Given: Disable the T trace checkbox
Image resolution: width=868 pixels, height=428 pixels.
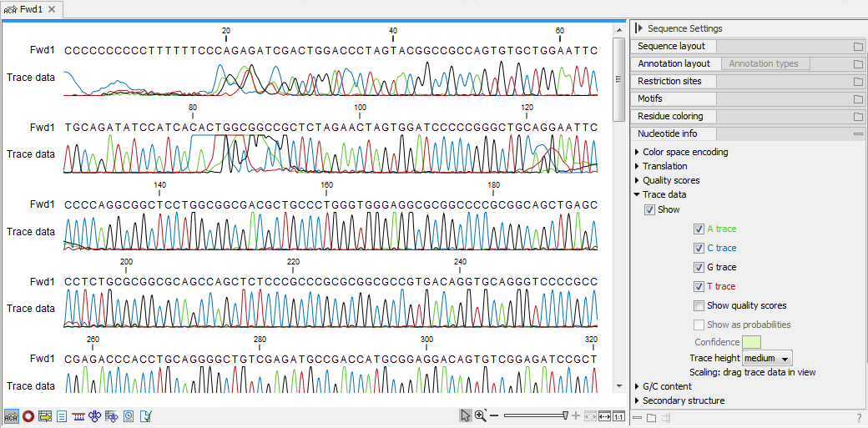Looking at the screenshot, I should click(x=699, y=286).
